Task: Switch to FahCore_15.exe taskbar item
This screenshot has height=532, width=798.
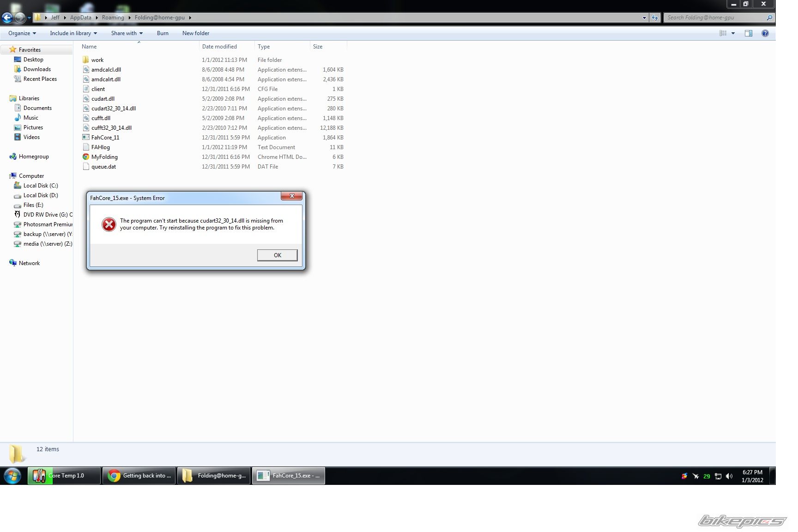Action: (289, 476)
